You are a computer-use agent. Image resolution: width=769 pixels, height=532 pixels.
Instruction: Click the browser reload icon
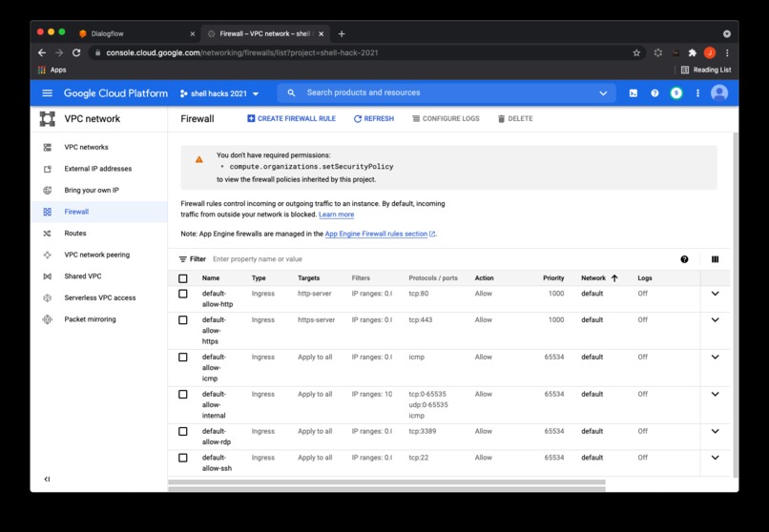[x=76, y=52]
